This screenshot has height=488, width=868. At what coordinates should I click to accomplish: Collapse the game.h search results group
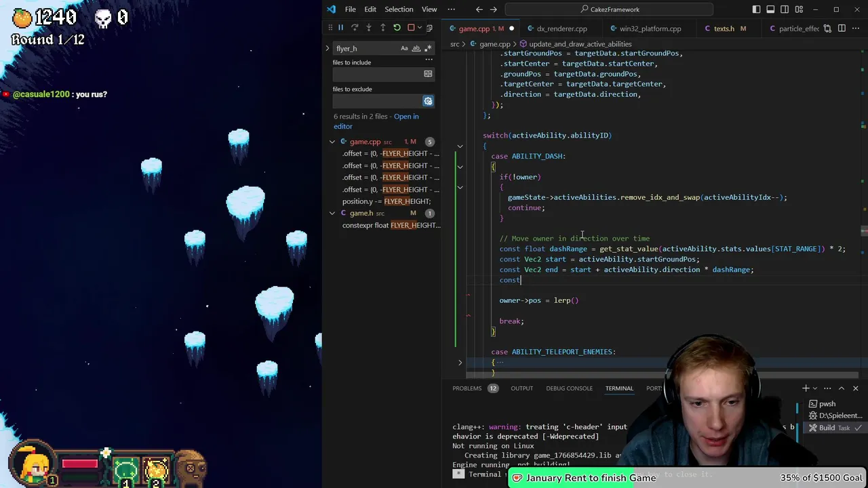(x=332, y=213)
